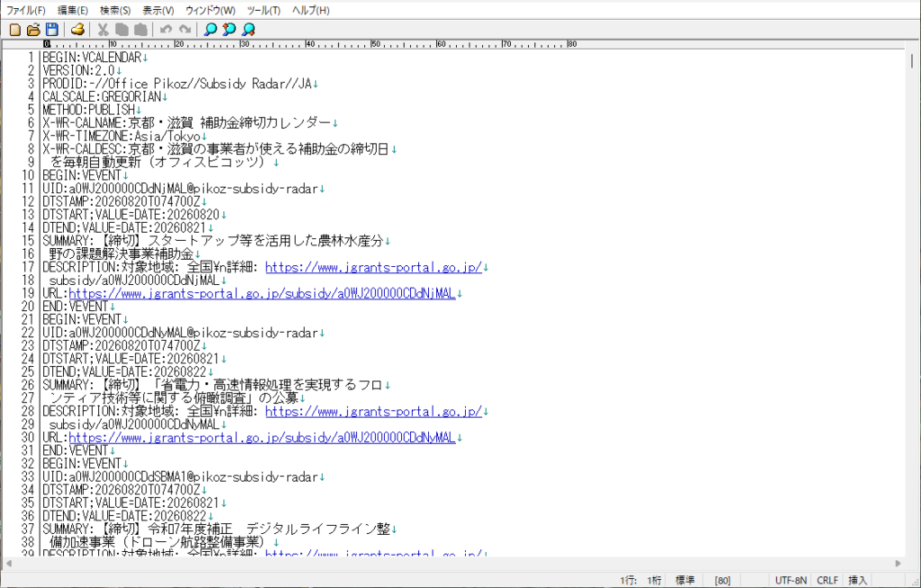Click the SUMMARY 省電力・高速情報処理 line
Image resolution: width=921 pixels, height=588 pixels.
[x=213, y=386]
